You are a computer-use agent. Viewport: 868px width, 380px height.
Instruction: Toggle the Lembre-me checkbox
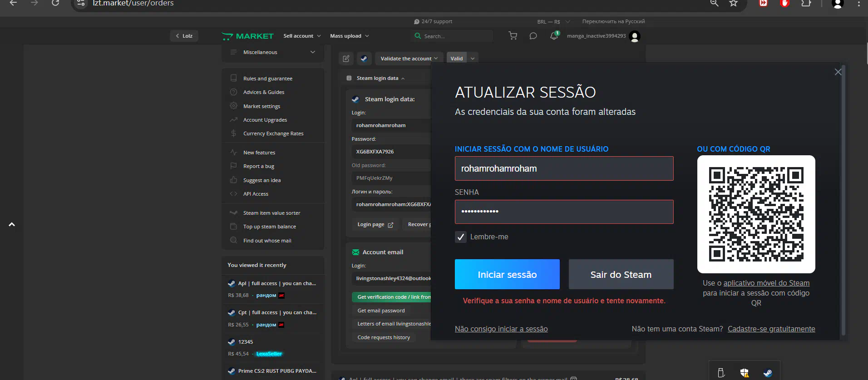coord(461,237)
